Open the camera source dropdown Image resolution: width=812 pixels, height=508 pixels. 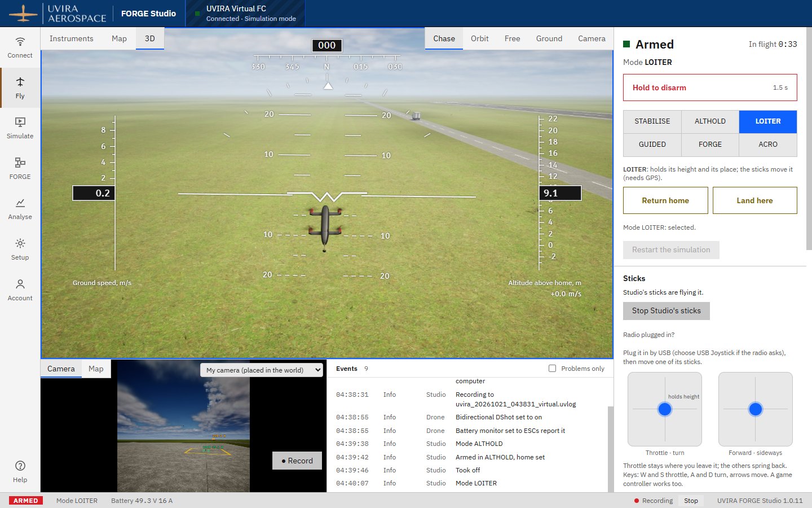(262, 370)
